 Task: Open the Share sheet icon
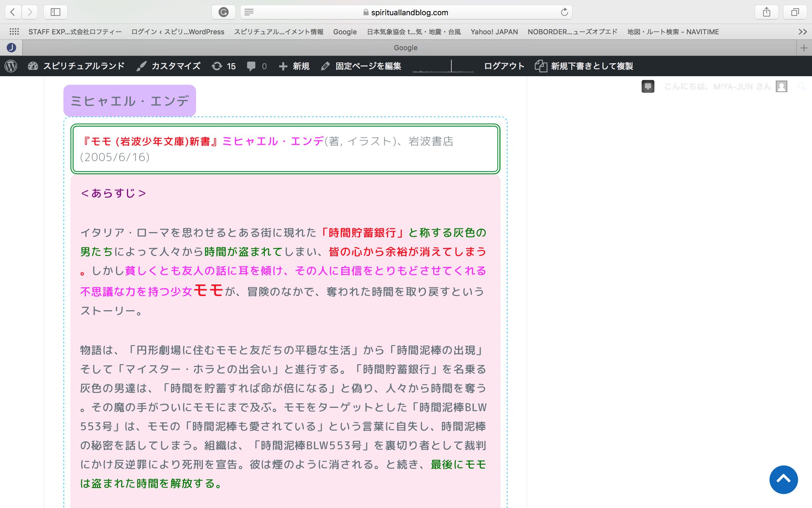click(766, 12)
